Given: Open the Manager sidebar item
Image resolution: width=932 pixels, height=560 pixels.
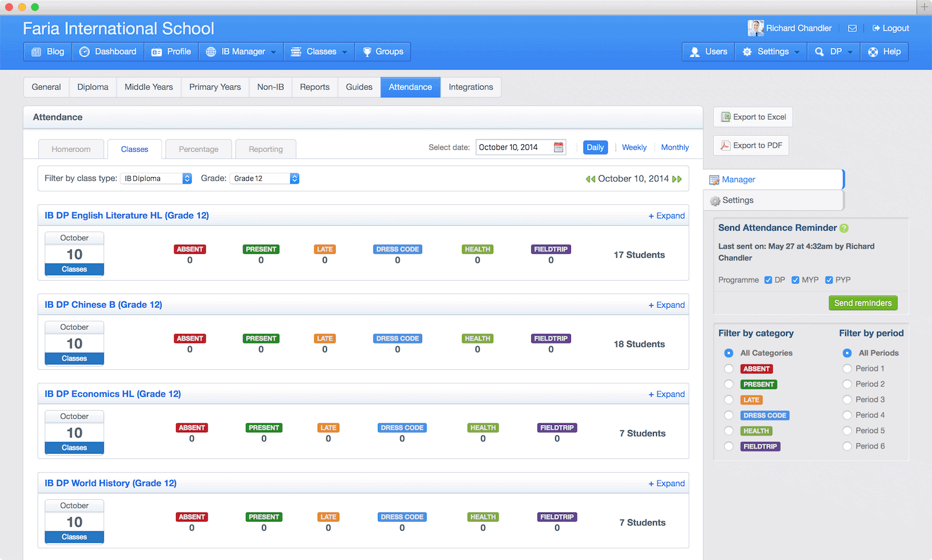Looking at the screenshot, I should tap(774, 180).
